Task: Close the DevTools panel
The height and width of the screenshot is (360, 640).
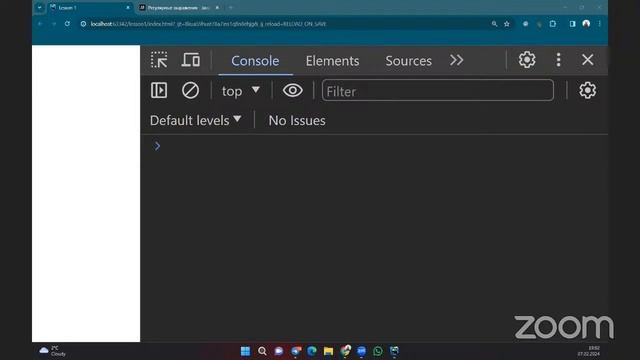Action: [588, 60]
